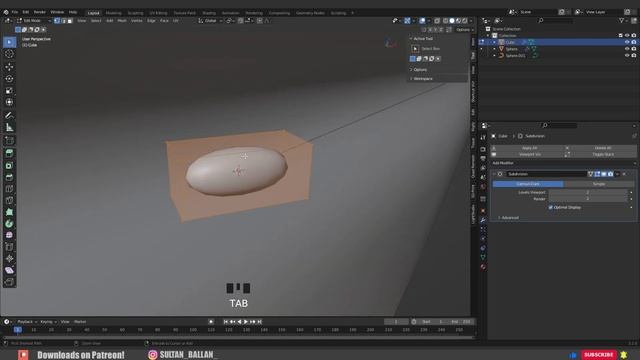Switch to vertex select mode
This screenshot has width=640, height=360.
(x=57, y=20)
